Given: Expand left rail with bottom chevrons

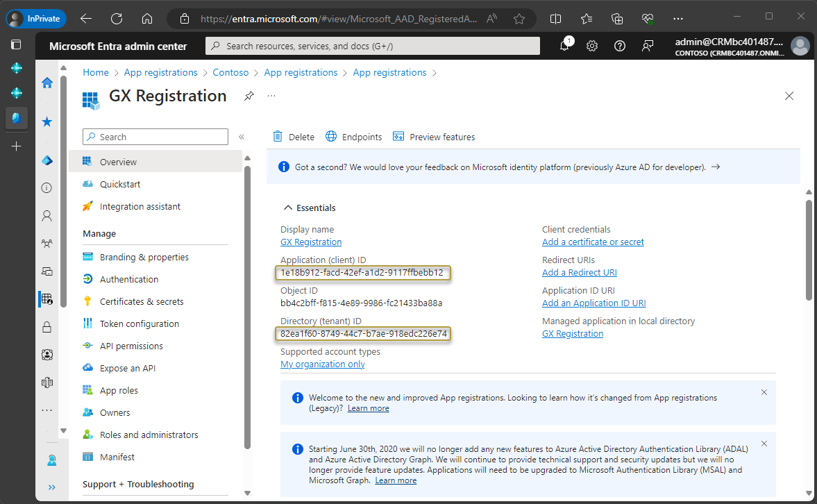Looking at the screenshot, I should tap(51, 487).
